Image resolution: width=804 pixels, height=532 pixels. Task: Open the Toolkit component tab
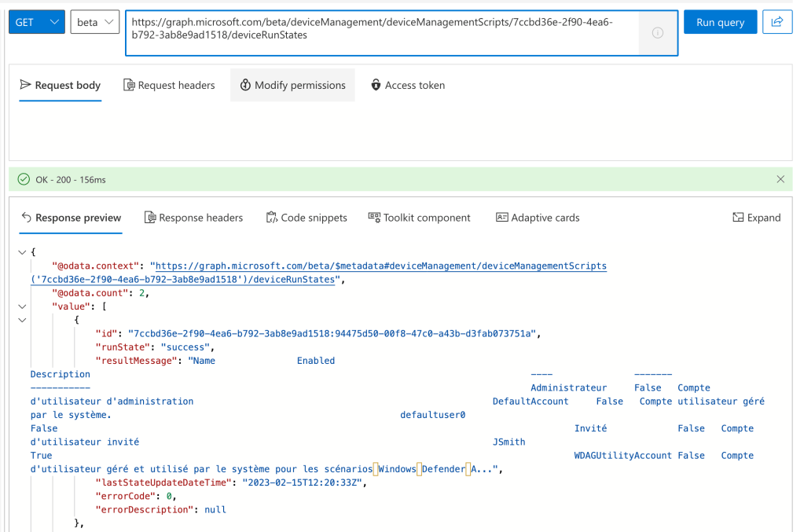[419, 218]
